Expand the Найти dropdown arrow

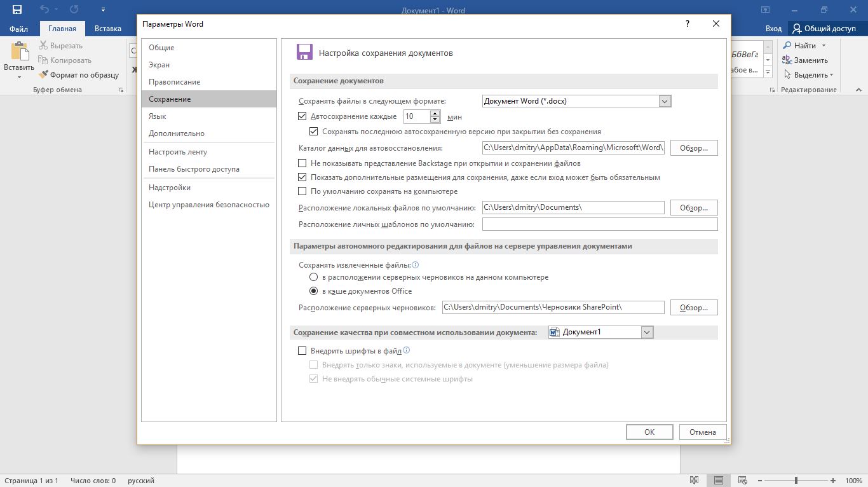[x=824, y=46]
